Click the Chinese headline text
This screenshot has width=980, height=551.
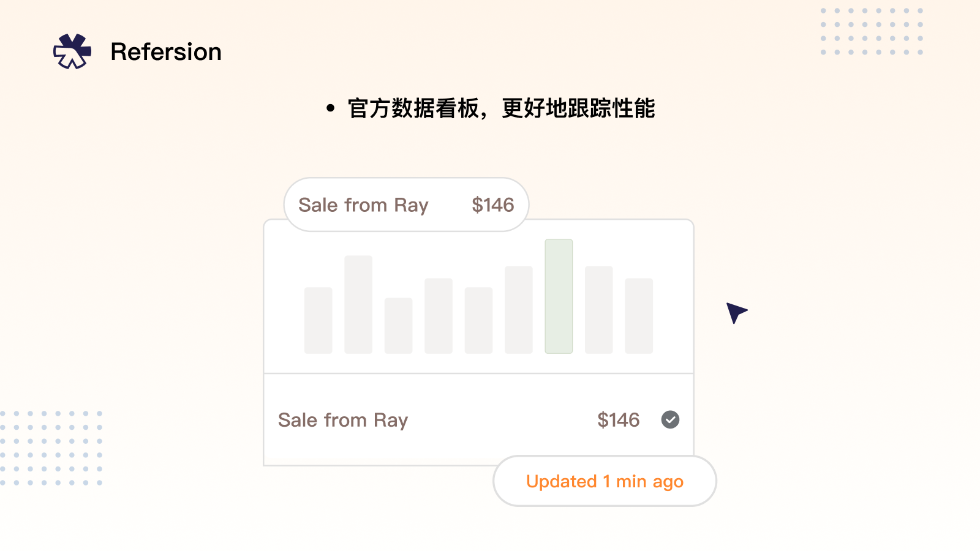click(x=501, y=108)
